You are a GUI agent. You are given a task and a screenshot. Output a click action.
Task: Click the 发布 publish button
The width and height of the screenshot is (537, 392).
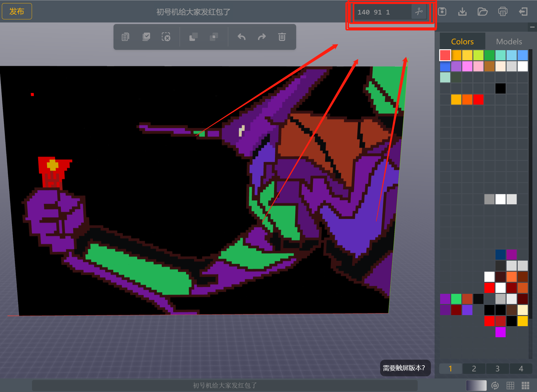click(x=17, y=11)
